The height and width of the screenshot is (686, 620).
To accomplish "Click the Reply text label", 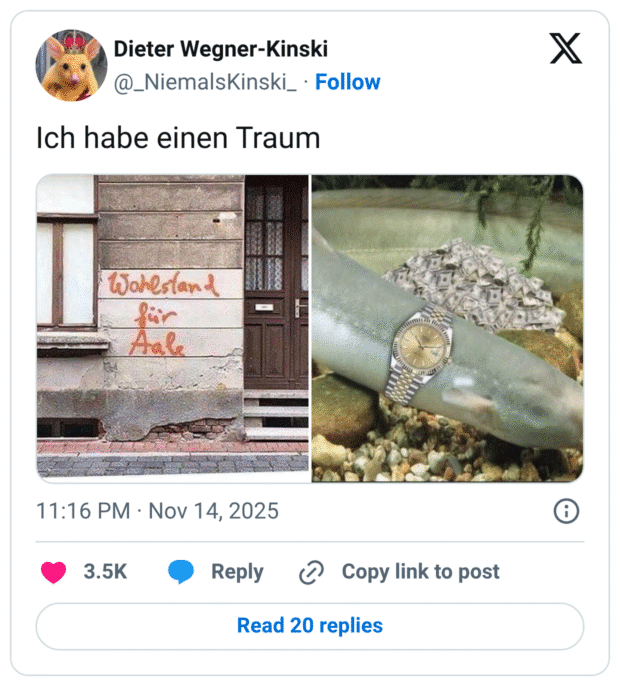I will [237, 572].
